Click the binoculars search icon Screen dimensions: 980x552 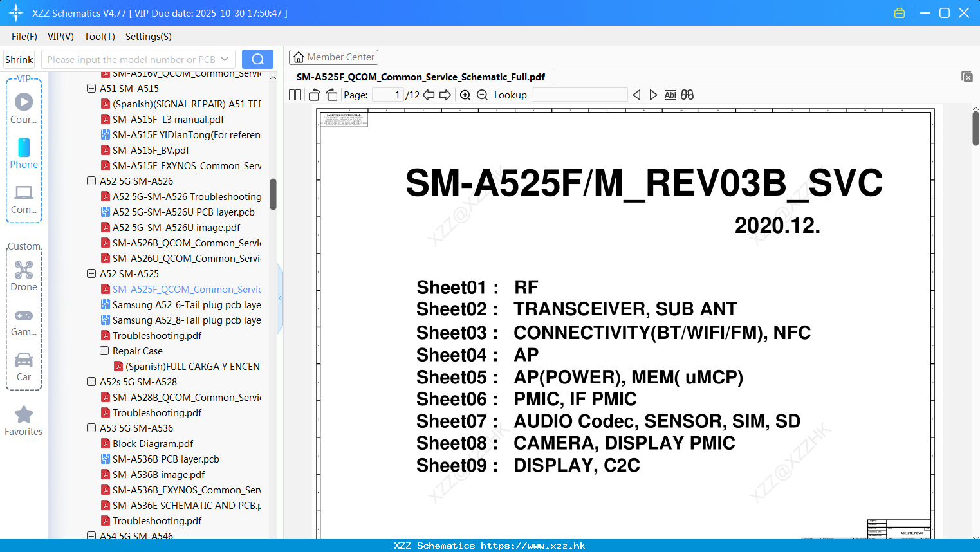pos(687,95)
